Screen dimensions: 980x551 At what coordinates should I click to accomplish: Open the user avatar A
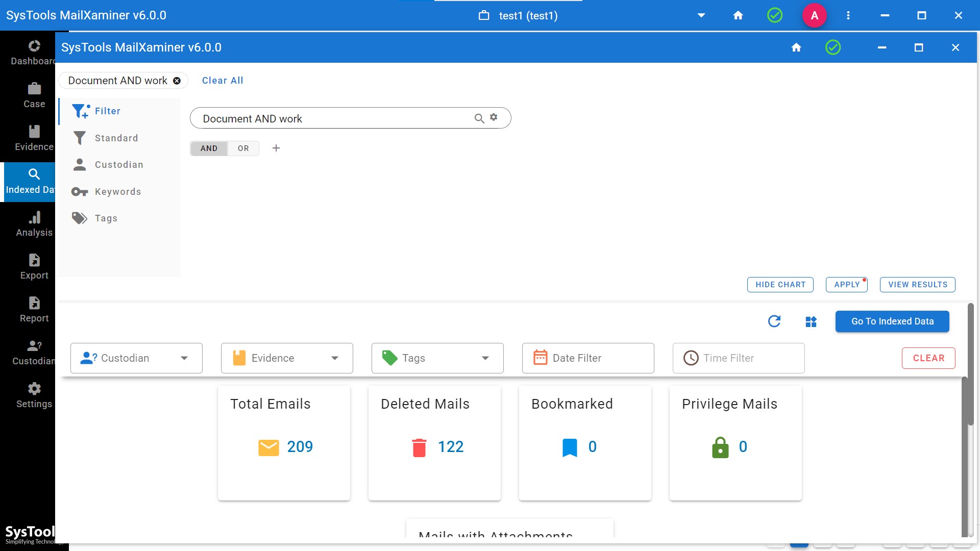click(815, 15)
